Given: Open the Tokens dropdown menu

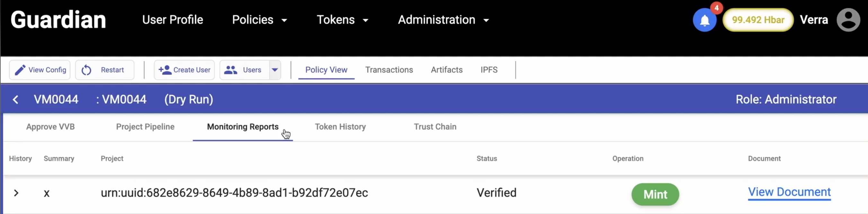Looking at the screenshot, I should [x=342, y=20].
